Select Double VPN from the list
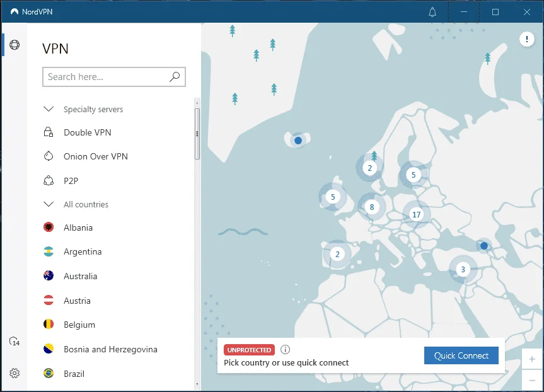 click(x=88, y=132)
